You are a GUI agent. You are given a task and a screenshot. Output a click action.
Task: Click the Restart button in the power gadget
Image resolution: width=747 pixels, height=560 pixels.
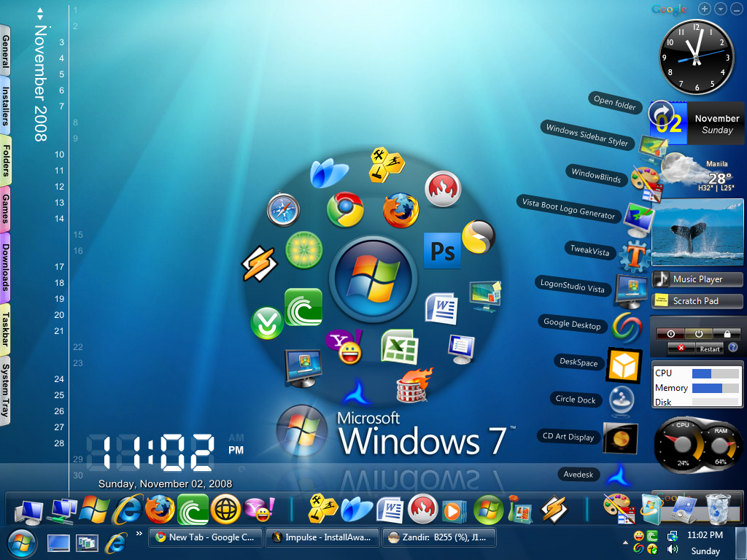(x=708, y=349)
